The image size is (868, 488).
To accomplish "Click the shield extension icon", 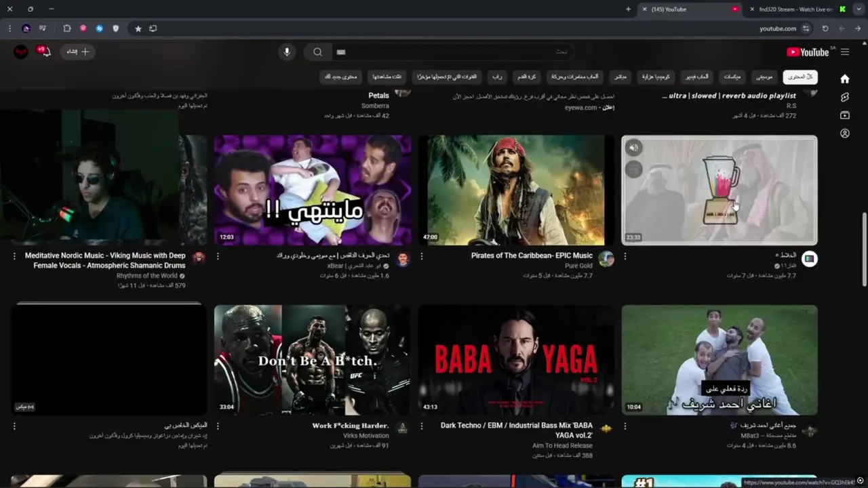I will pyautogui.click(x=115, y=28).
